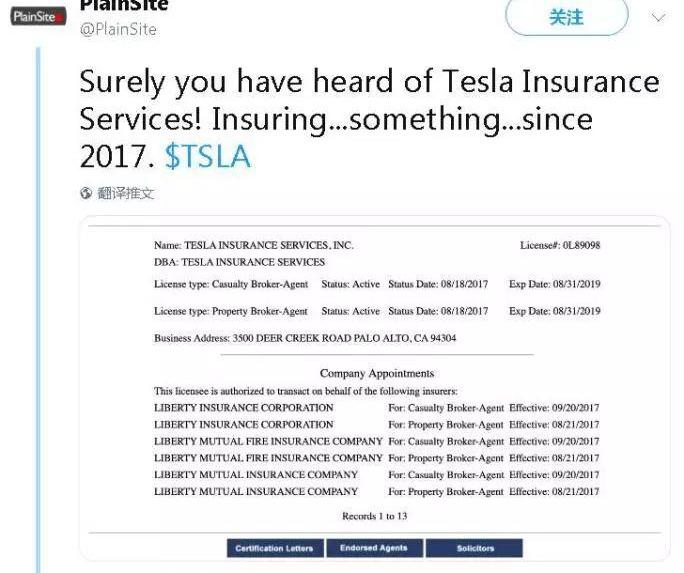Click Name: TESLA INSURANCE SERVICES, INC.
Viewport: 684px width, 573px height.
click(x=253, y=245)
